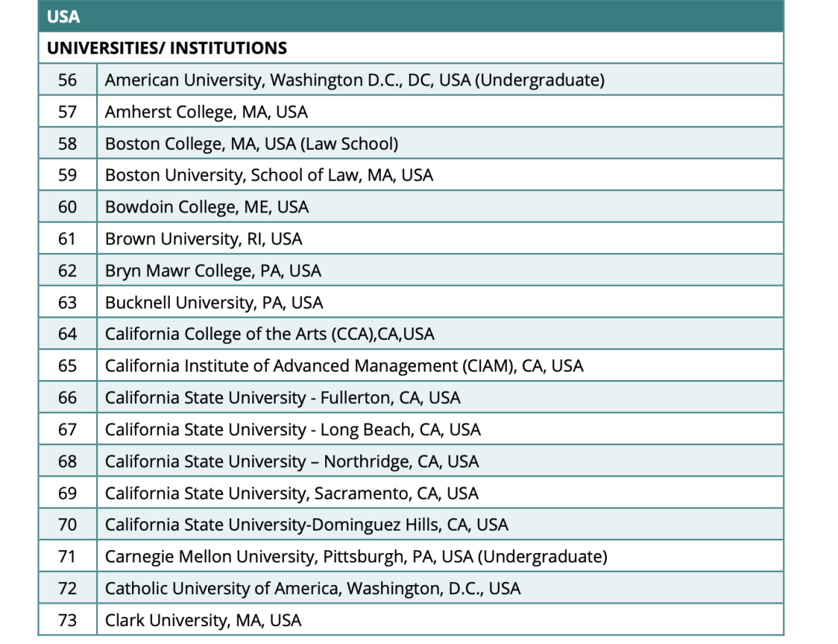Viewport: 838px width, 644px height.
Task: Click California State University - Long Beach
Action: click(293, 430)
